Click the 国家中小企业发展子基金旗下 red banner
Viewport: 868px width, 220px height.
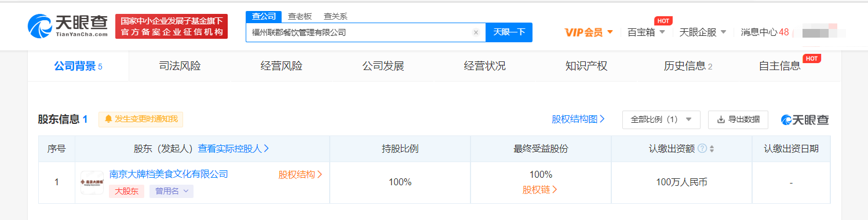[172, 26]
